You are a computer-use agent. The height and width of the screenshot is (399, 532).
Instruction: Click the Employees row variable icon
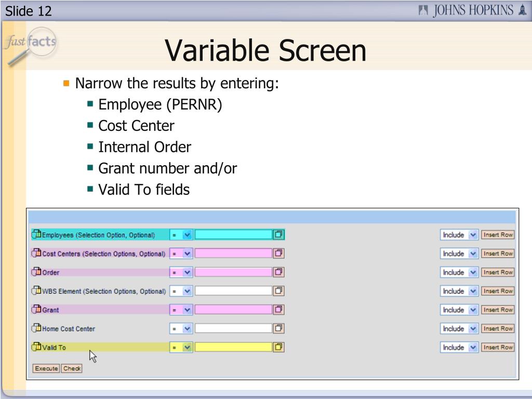click(36, 234)
